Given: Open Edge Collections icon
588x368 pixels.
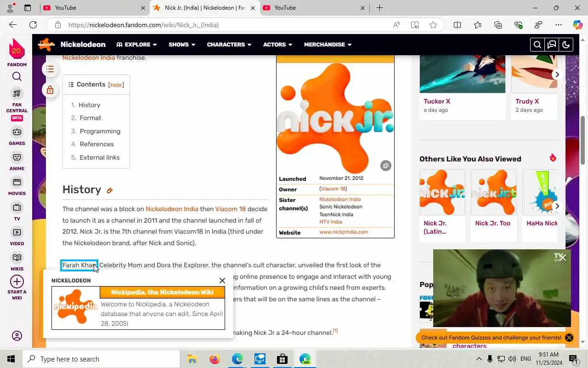Looking at the screenshot, I should (498, 25).
